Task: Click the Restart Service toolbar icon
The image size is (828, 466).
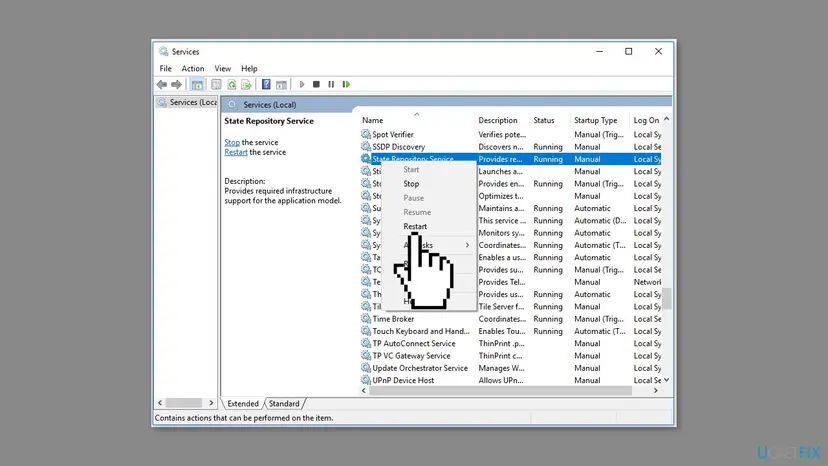Action: [x=346, y=85]
